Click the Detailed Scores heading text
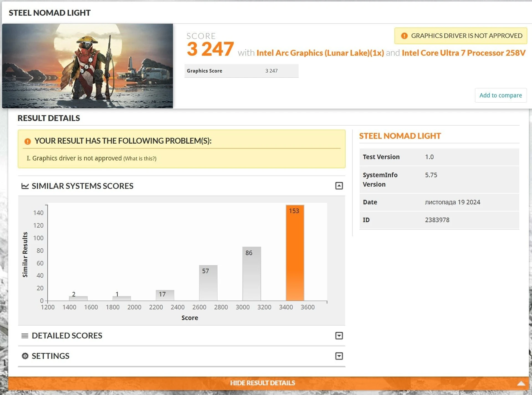 pyautogui.click(x=67, y=336)
